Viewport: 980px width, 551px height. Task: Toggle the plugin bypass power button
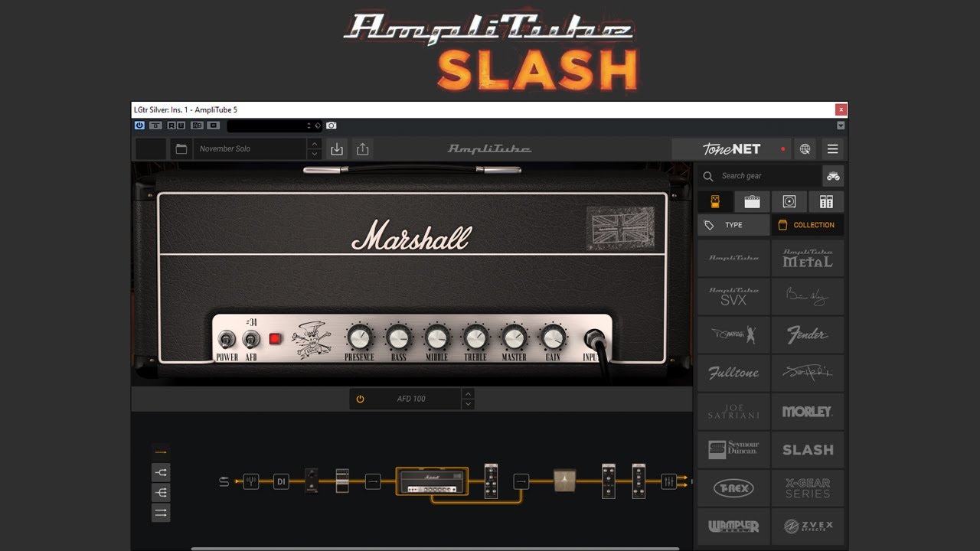(x=139, y=126)
